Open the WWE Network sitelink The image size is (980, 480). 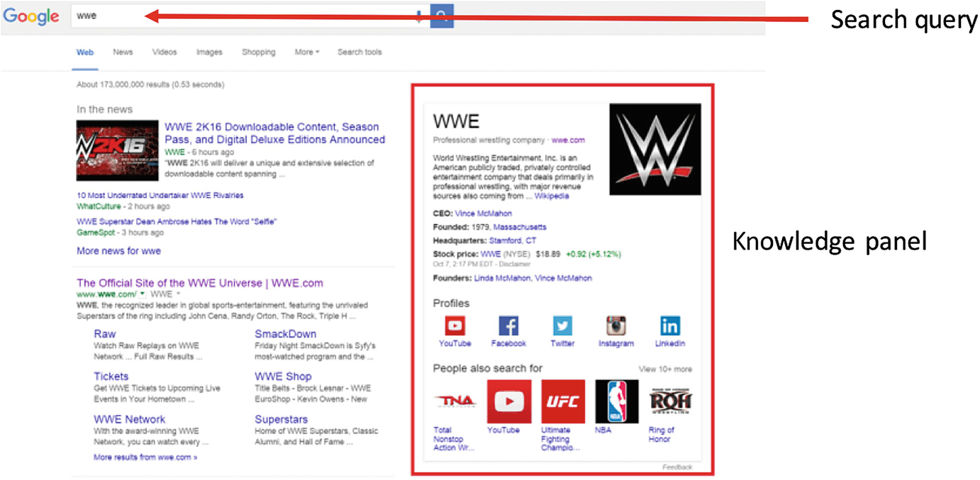(x=129, y=420)
